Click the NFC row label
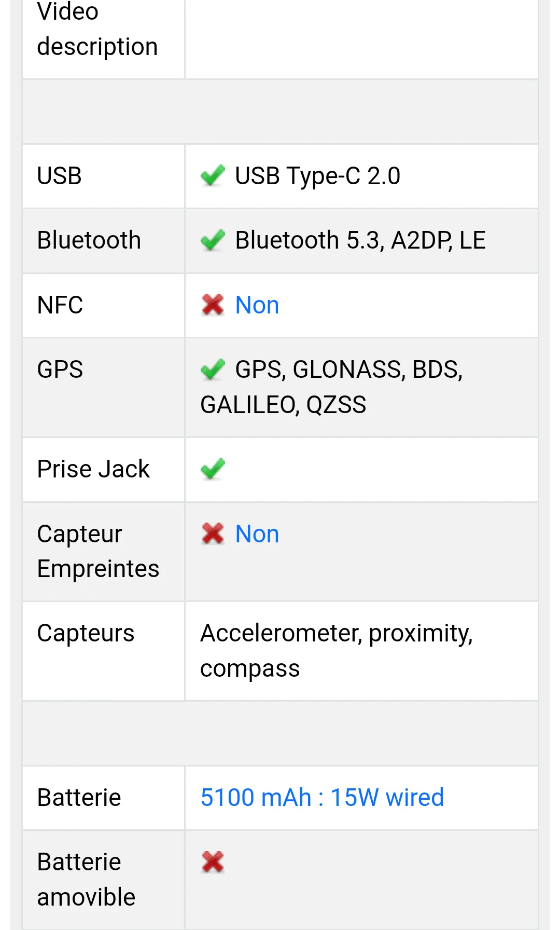Image resolution: width=560 pixels, height=930 pixels. pos(60,305)
